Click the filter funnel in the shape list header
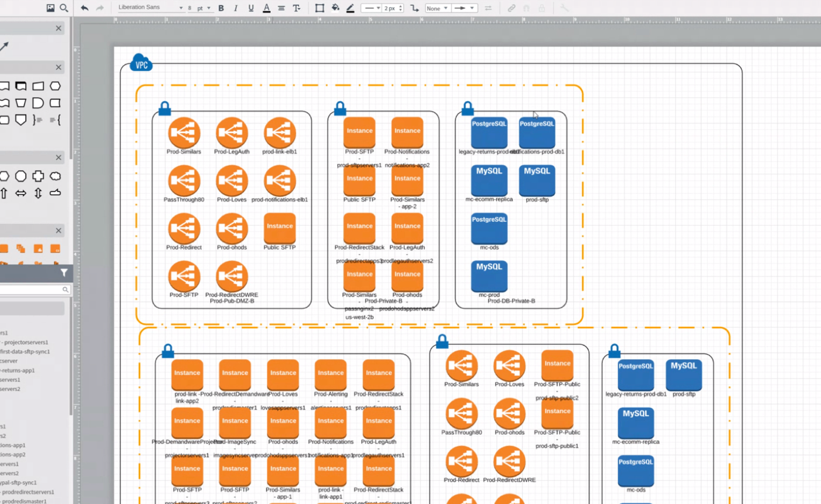This screenshot has height=504, width=821. [x=63, y=273]
